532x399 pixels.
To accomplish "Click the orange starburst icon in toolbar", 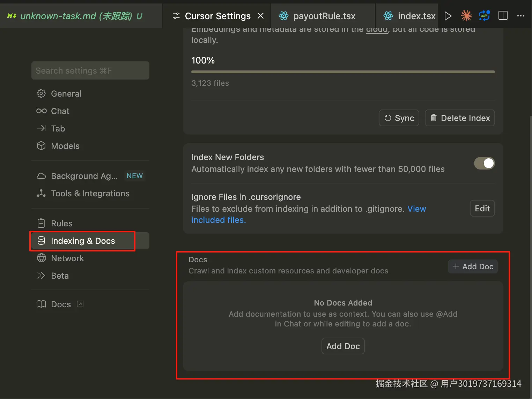I will coord(466,16).
